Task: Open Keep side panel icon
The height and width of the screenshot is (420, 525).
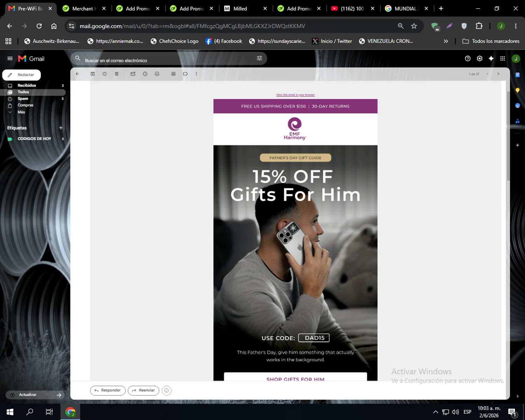Action: [x=517, y=90]
